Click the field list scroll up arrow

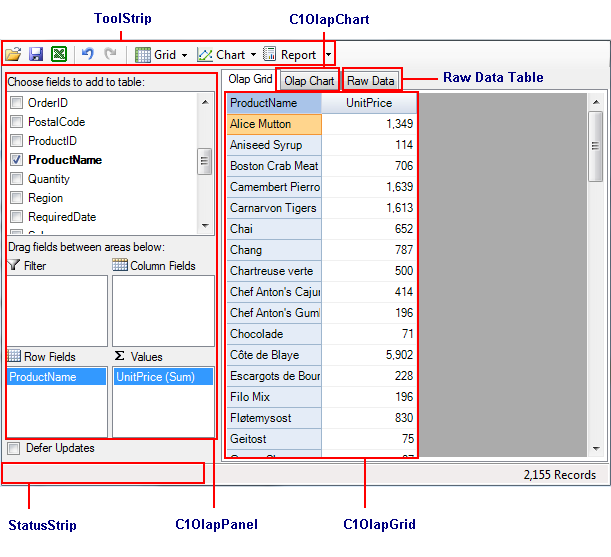point(205,103)
